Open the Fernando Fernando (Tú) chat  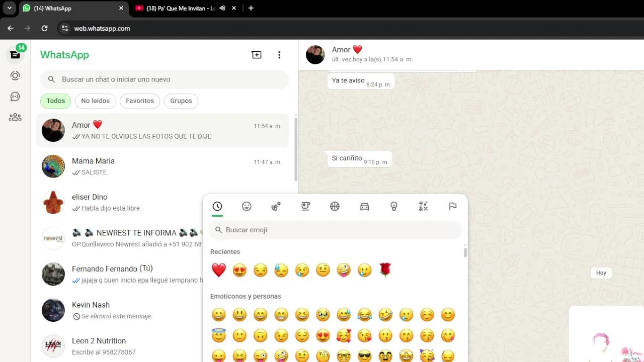click(x=119, y=275)
